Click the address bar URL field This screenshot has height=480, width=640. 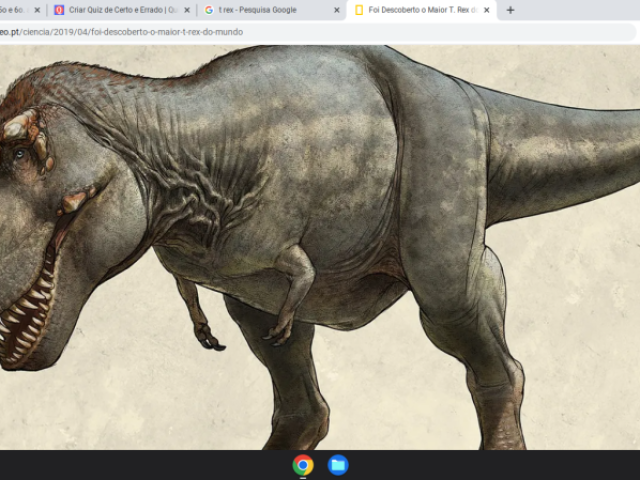[x=318, y=32]
